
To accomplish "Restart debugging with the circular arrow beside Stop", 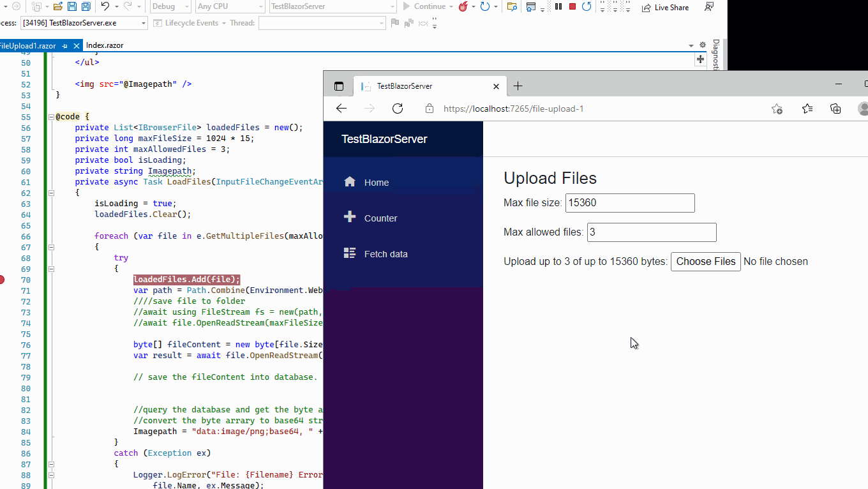I will tap(587, 6).
